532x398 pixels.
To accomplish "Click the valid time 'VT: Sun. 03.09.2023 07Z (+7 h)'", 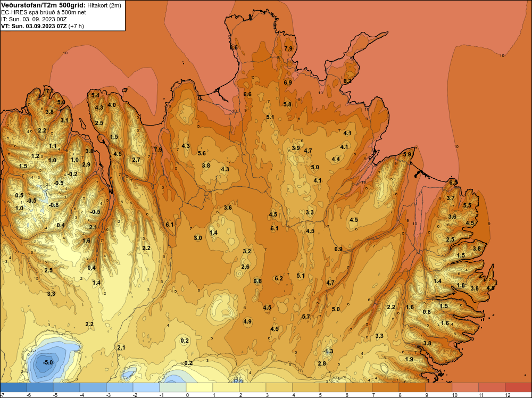I will click(43, 26).
